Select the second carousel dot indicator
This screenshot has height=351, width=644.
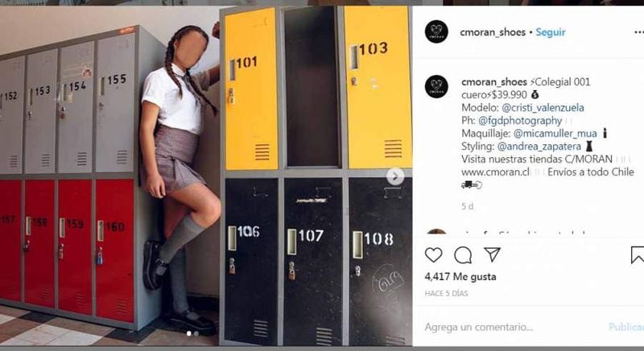pyautogui.click(x=196, y=334)
